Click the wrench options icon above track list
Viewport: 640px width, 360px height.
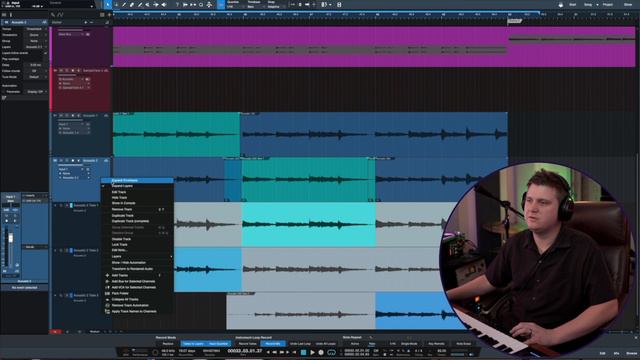click(53, 15)
